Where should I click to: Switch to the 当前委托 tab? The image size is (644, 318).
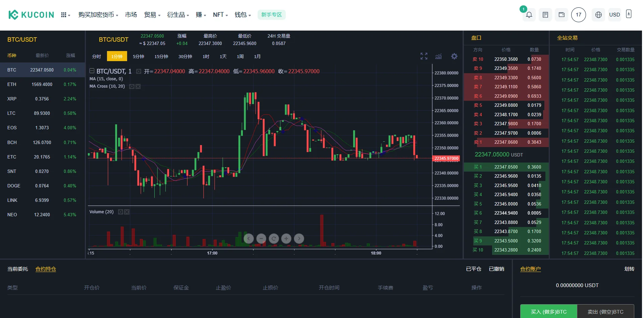coord(18,269)
